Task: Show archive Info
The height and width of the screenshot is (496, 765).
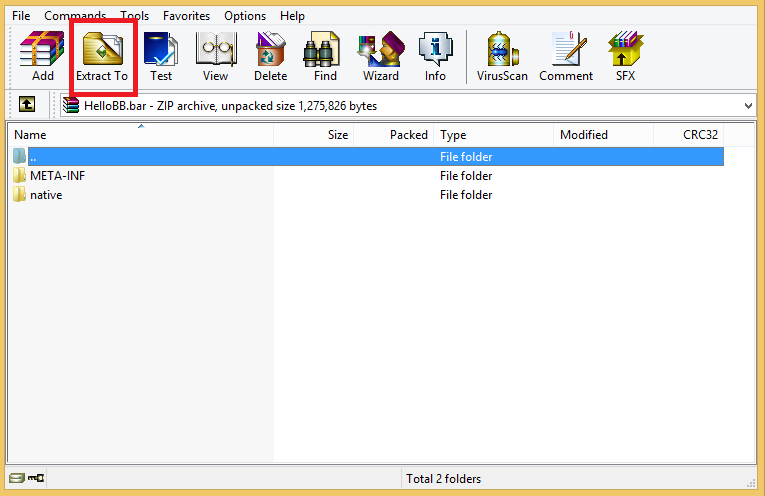Action: click(435, 49)
